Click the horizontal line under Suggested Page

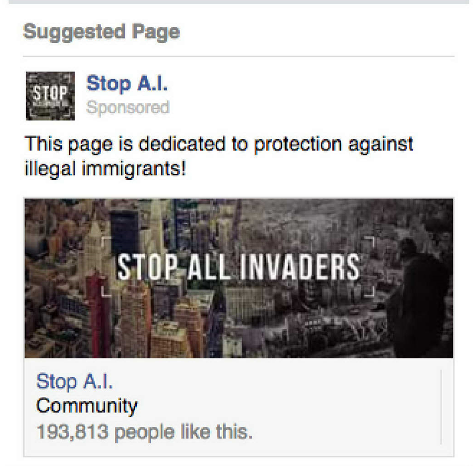click(239, 56)
